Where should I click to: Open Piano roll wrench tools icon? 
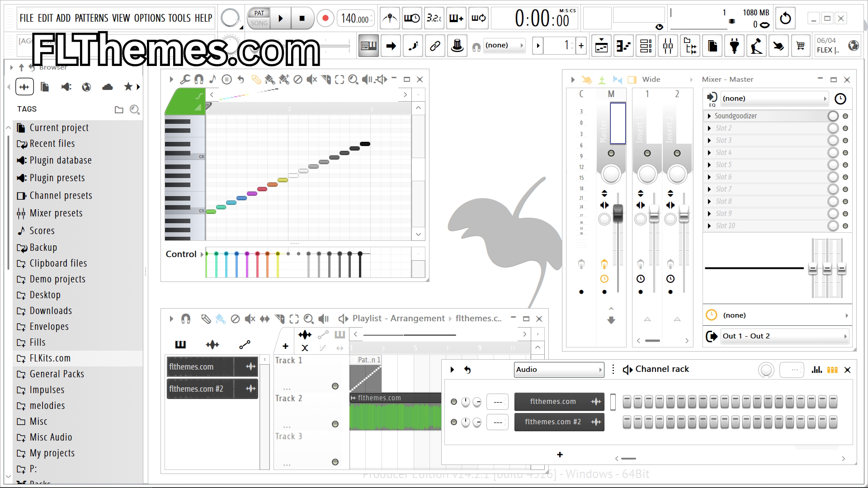click(x=185, y=80)
